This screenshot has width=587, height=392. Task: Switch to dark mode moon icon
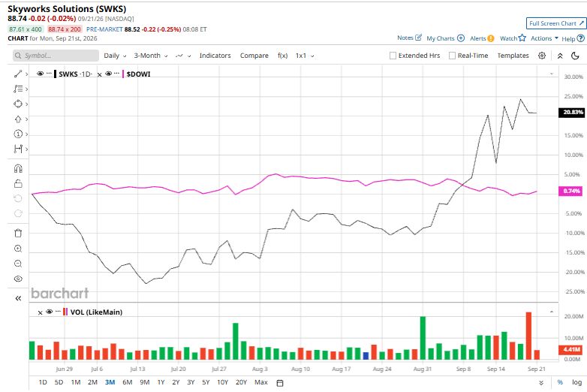pyautogui.click(x=575, y=56)
